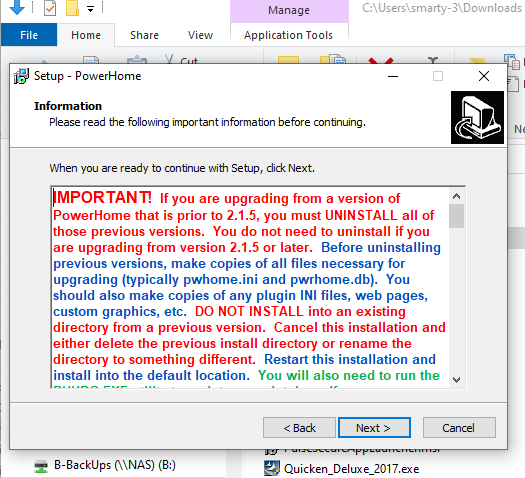
Task: Click the PowerHome setup icon in dialog title bar
Action: click(x=21, y=76)
